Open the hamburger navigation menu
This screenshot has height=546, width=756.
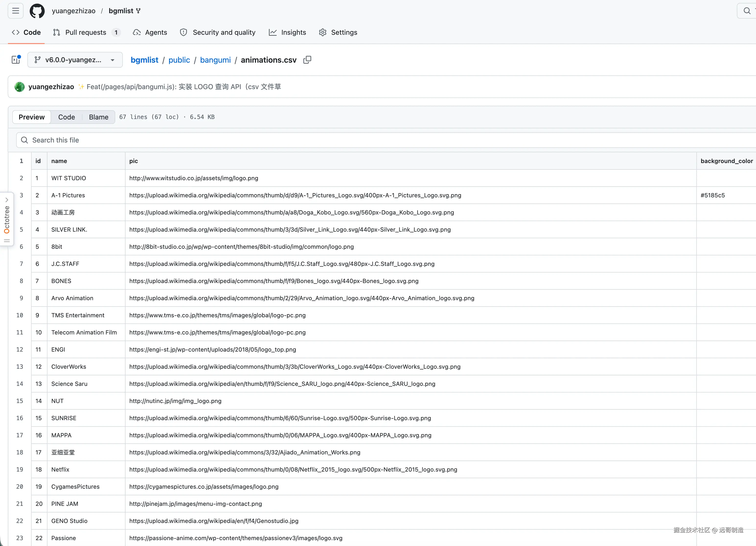click(16, 11)
